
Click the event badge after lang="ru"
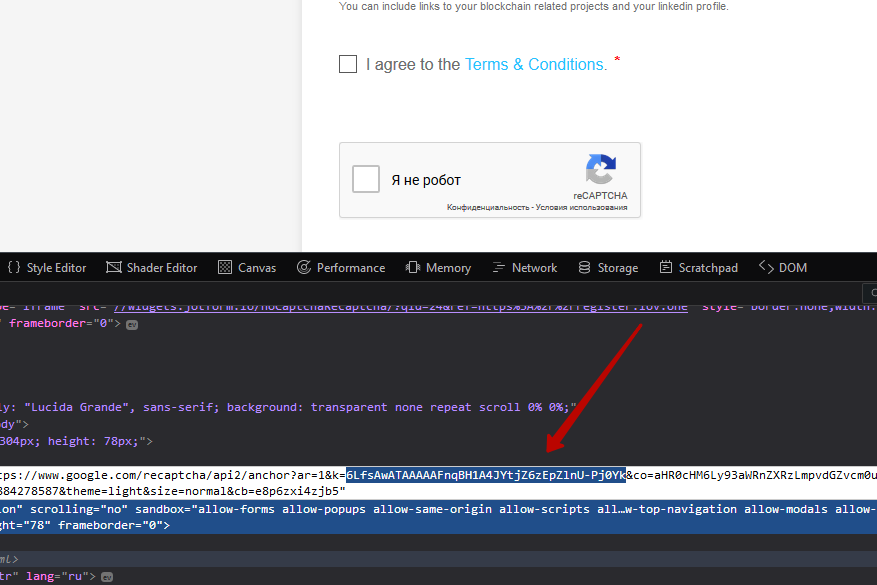click(107, 577)
